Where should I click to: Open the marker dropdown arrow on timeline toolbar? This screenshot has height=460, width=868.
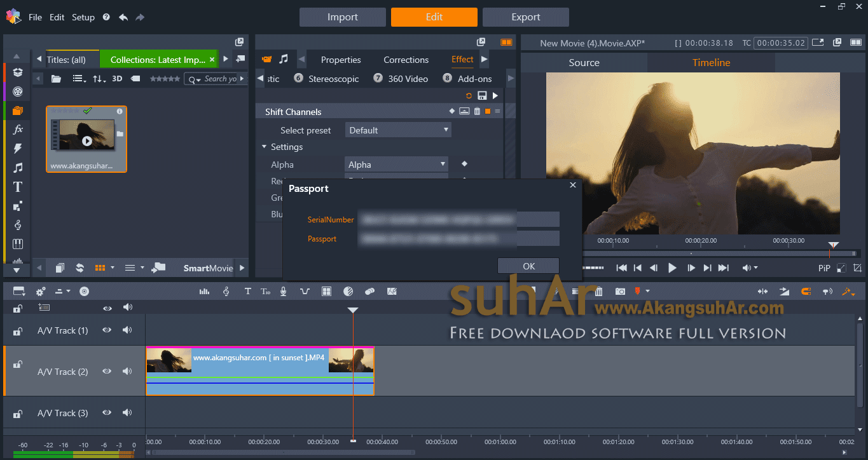[648, 292]
